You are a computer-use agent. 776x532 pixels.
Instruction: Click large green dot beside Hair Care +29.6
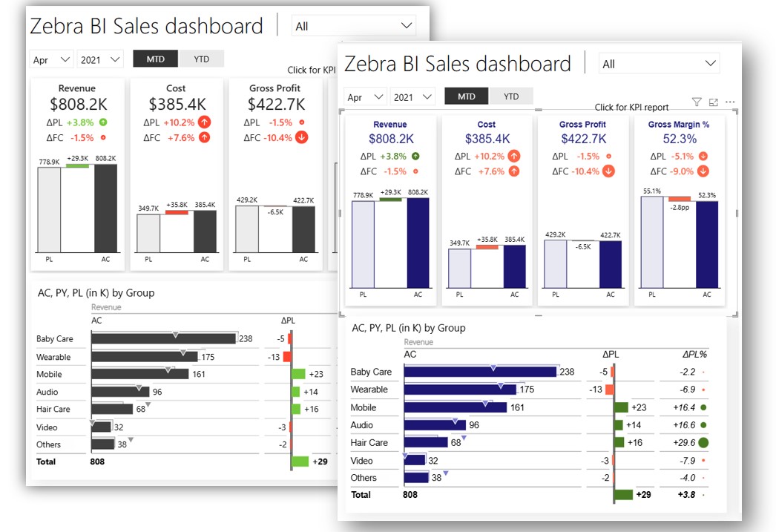click(703, 443)
